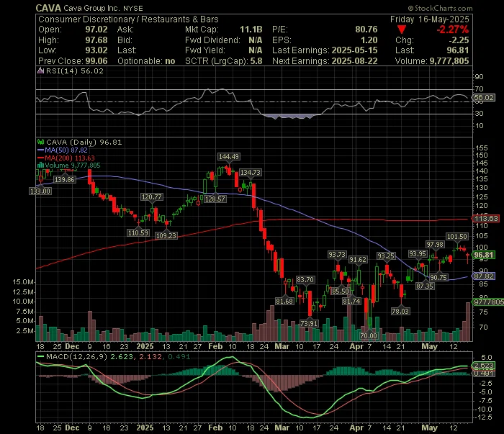The height and width of the screenshot is (434, 504).
Task: Click the MACD histogram 0.491 axis tag
Action: pyautogui.click(x=483, y=374)
